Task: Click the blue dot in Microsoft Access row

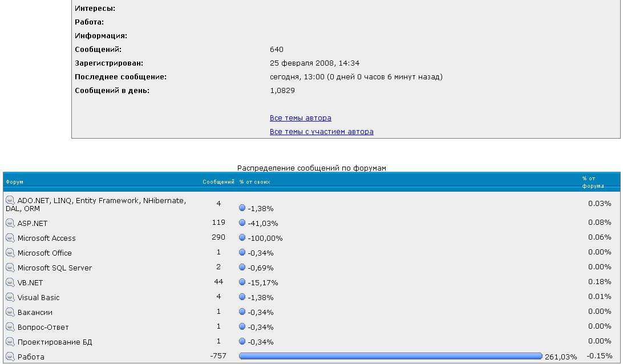Action: coord(242,238)
